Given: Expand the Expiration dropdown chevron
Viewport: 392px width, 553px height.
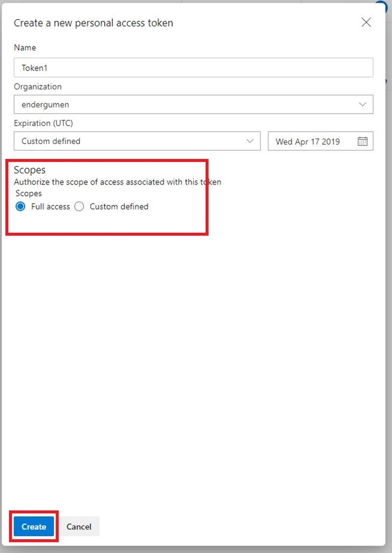Looking at the screenshot, I should pyautogui.click(x=250, y=141).
